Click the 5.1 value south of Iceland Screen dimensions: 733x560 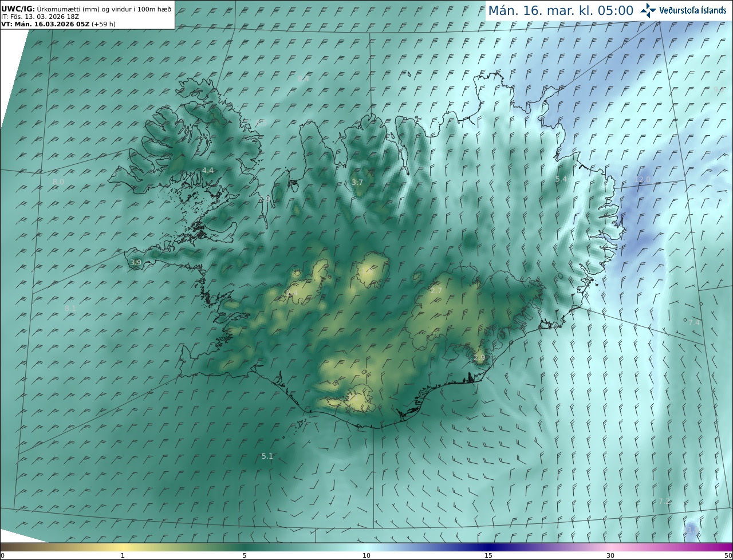(267, 456)
